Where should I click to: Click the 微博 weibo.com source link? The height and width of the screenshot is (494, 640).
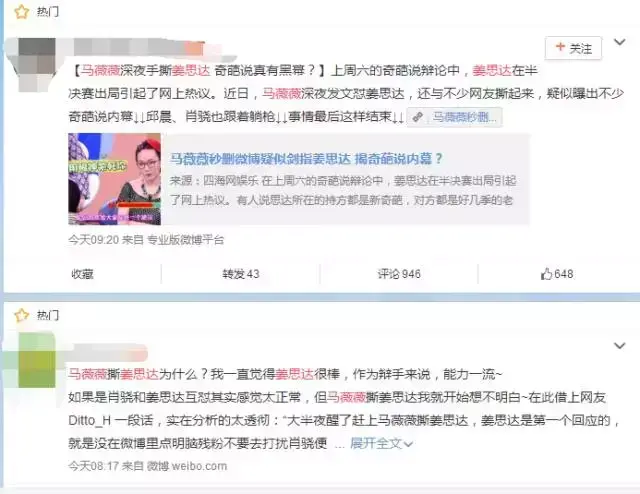187,466
